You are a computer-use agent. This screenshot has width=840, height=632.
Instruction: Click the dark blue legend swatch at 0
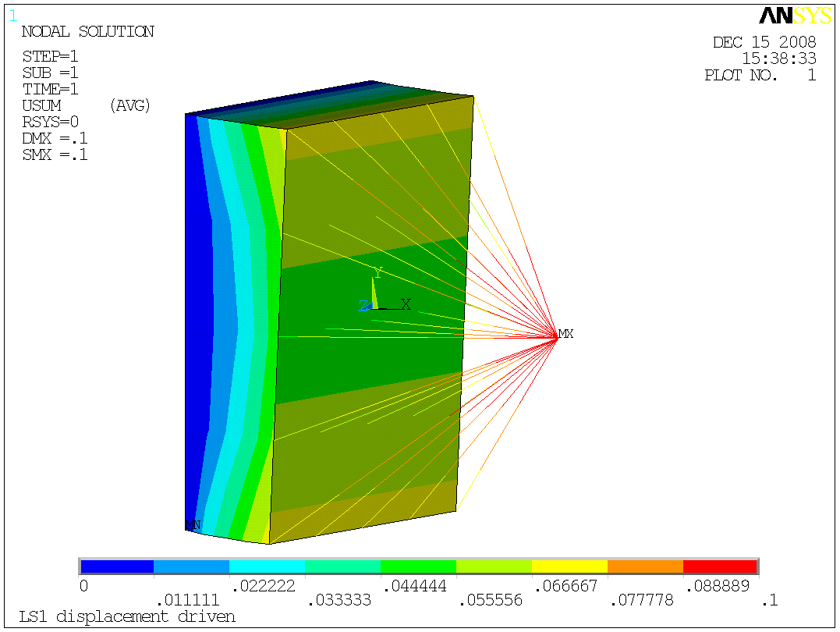(x=117, y=566)
